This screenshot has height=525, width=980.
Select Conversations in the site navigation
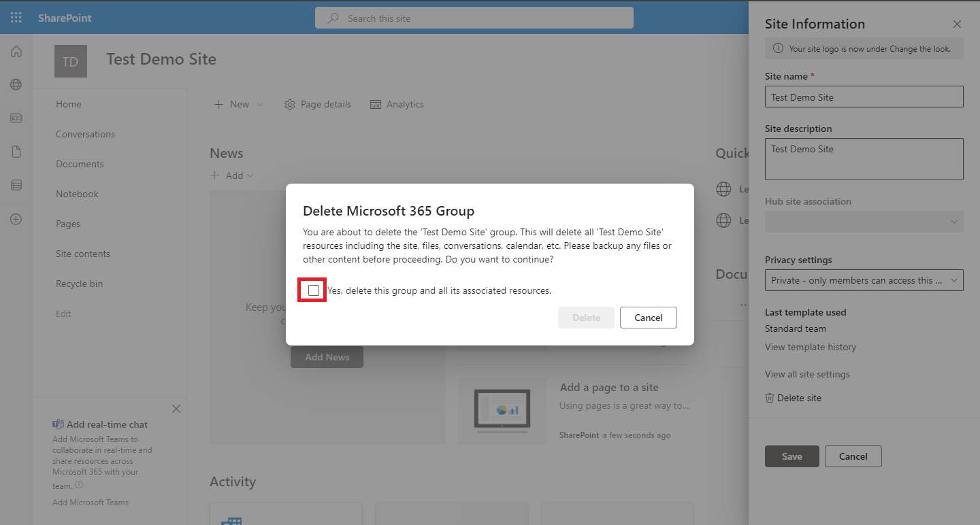pos(85,134)
